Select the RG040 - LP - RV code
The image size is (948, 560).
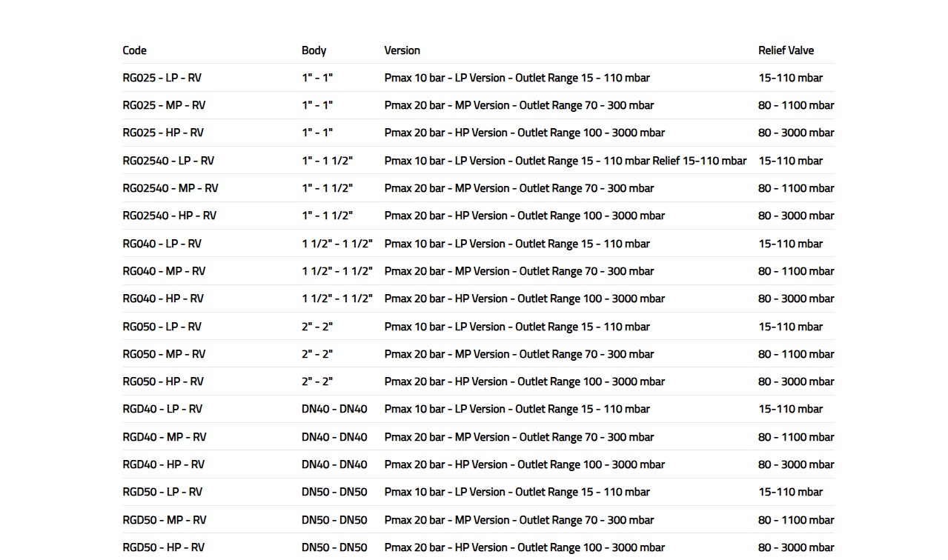pyautogui.click(x=162, y=244)
